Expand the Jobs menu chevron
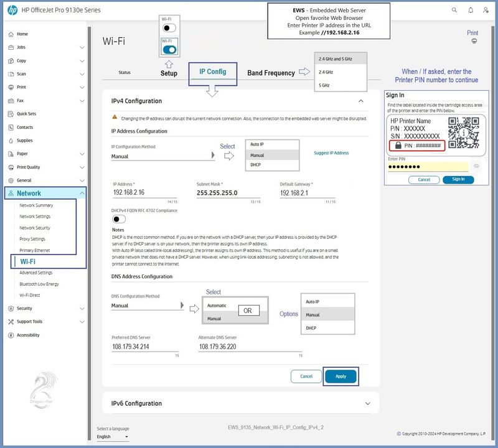 click(82, 47)
